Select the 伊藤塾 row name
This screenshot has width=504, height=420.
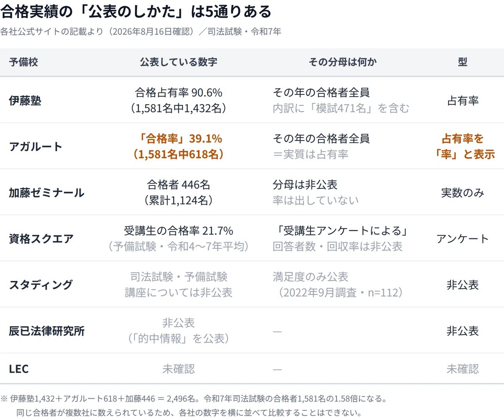pyautogui.click(x=25, y=101)
